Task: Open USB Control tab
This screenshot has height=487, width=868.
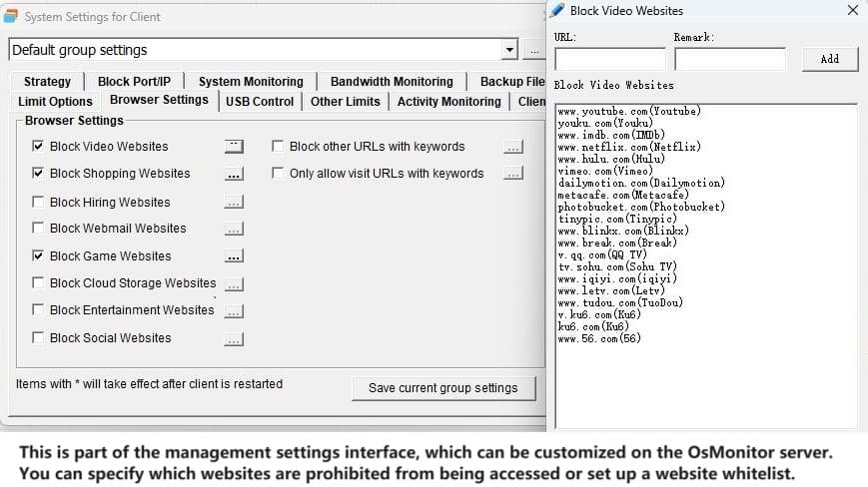Action: [260, 102]
